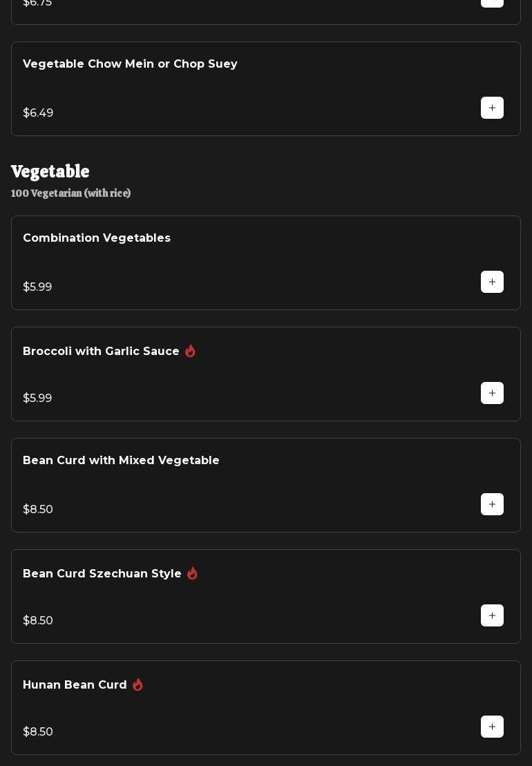Screen dimensions: 532x766
Task: Open the Combination Vegetables item title
Action: coord(97,238)
